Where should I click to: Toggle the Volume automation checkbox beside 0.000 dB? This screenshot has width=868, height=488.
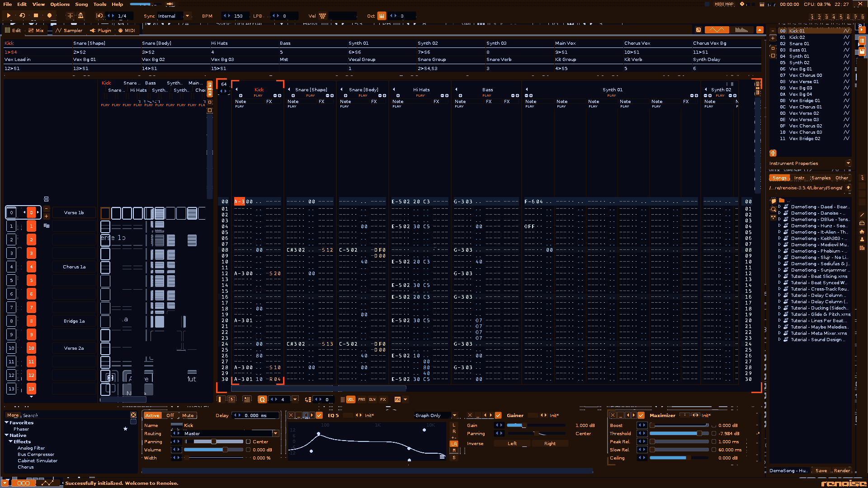click(x=248, y=450)
